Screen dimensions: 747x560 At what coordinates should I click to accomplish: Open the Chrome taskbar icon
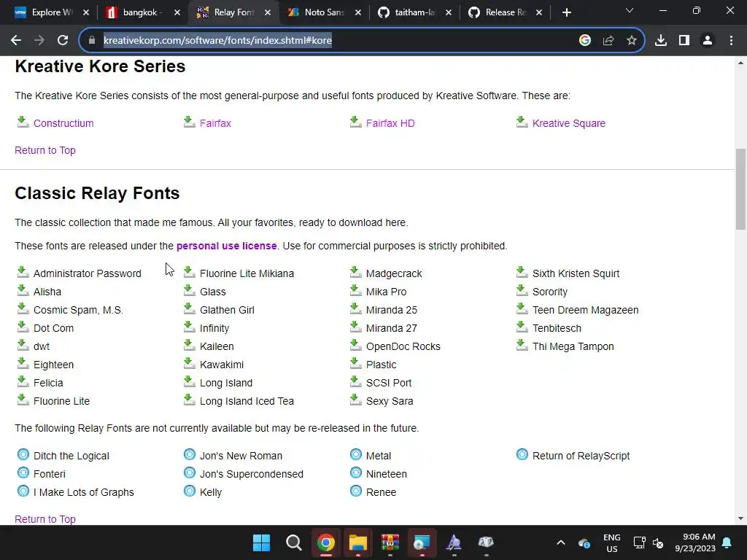tap(326, 542)
